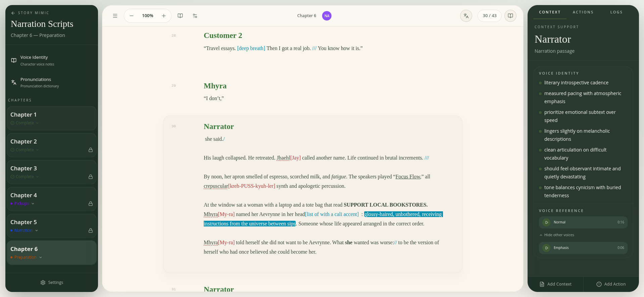Open pronunciation translate icon in toolbar

pos(466,16)
